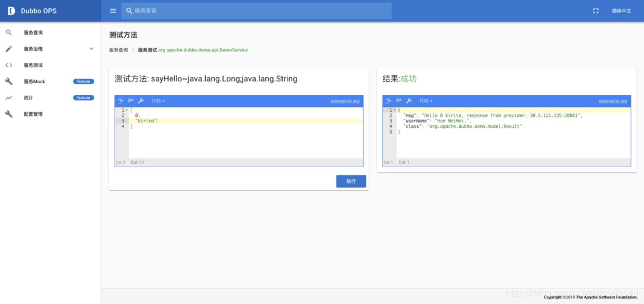Click 服务查询 breadcrumb link
The height and width of the screenshot is (304, 644).
pos(119,50)
